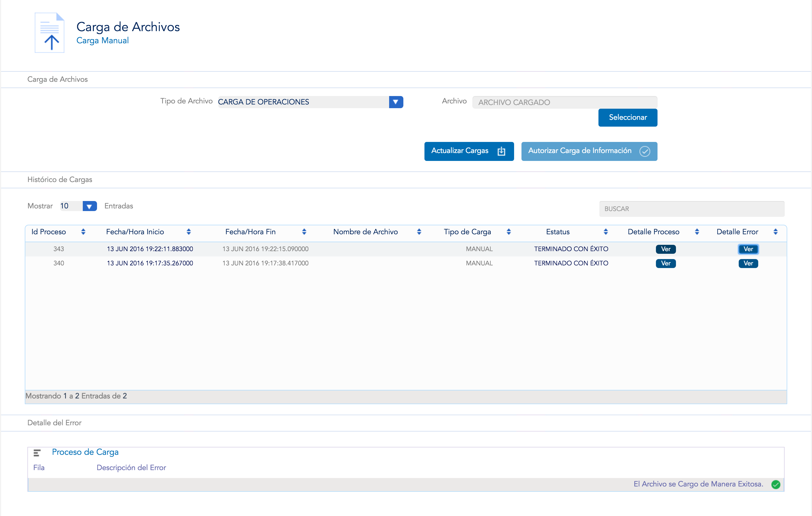The height and width of the screenshot is (516, 812).
Task: Click the Proceso de Carga list icon
Action: click(37, 453)
